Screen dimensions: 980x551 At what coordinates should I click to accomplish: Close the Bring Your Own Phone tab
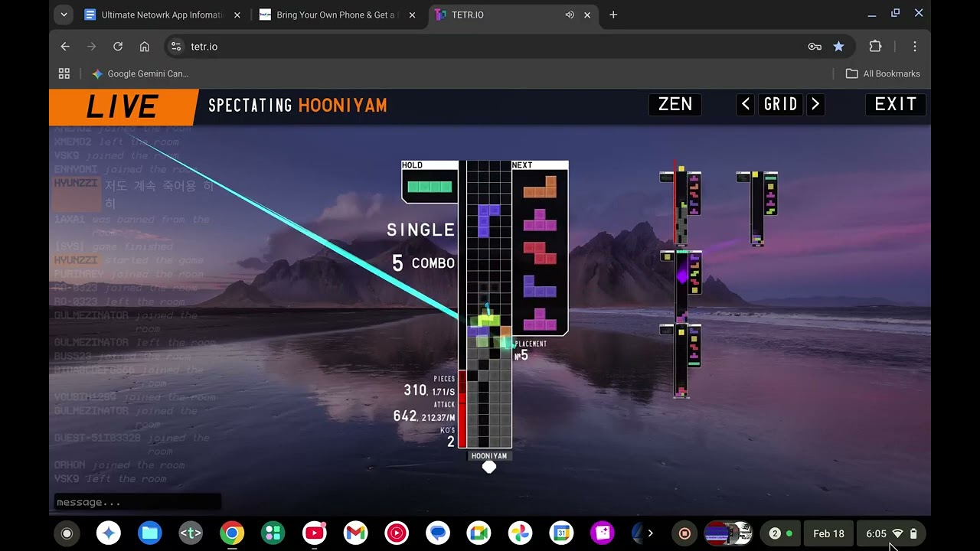click(x=412, y=15)
